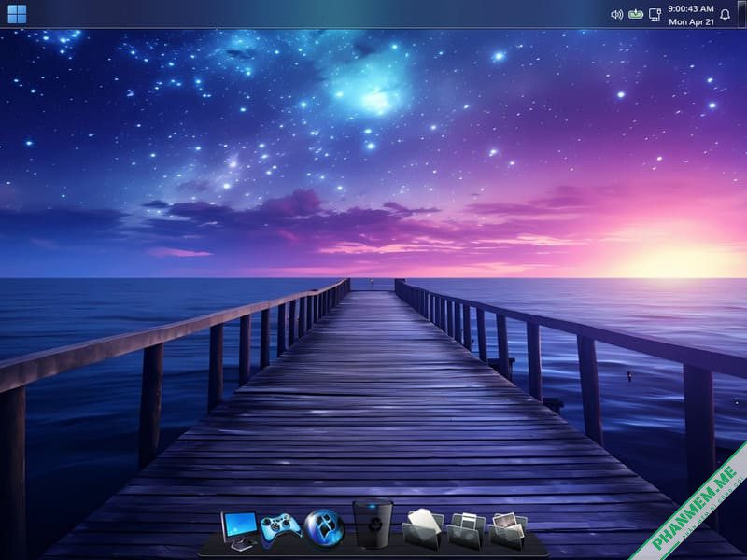Viewport: 747px width, 560px height.
Task: Open the pictures folder with photos
Action: (x=509, y=531)
